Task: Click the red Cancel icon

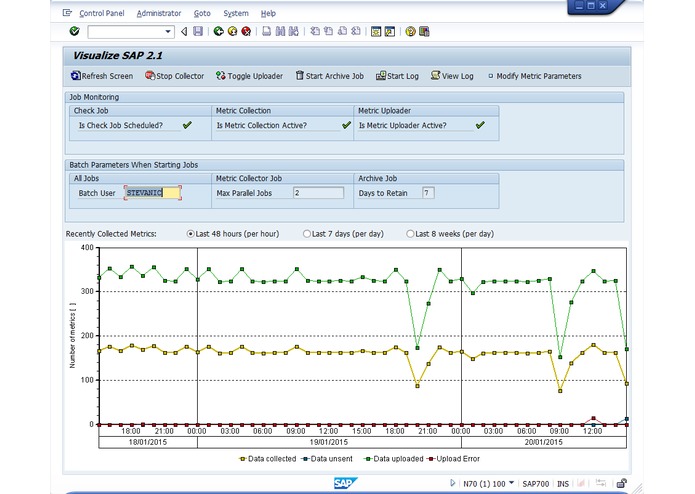Action: coord(246,31)
